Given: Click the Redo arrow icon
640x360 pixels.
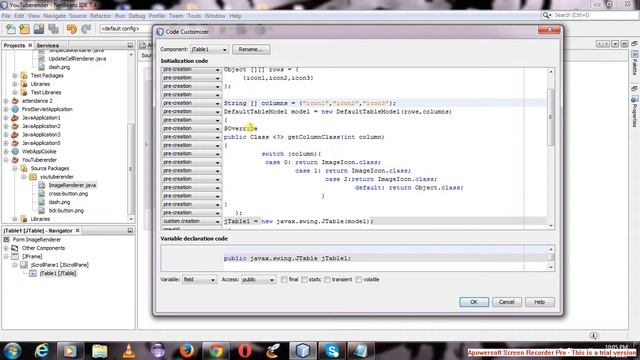Looking at the screenshot, I should coord(86,29).
